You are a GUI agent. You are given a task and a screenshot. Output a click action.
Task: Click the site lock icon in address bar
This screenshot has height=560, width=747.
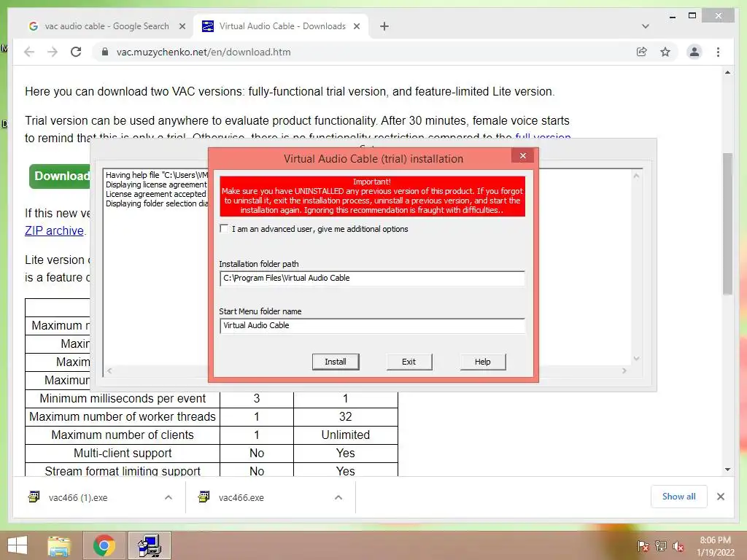105,52
